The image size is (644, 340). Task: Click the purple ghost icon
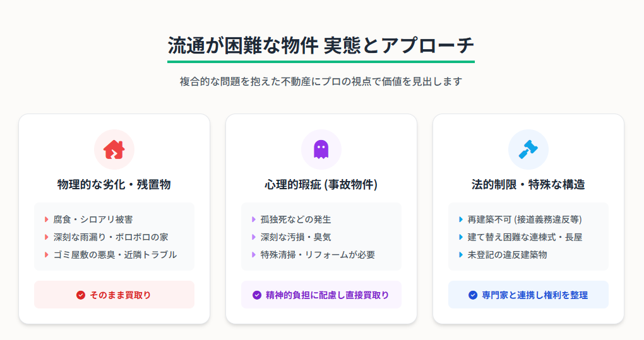click(x=321, y=149)
